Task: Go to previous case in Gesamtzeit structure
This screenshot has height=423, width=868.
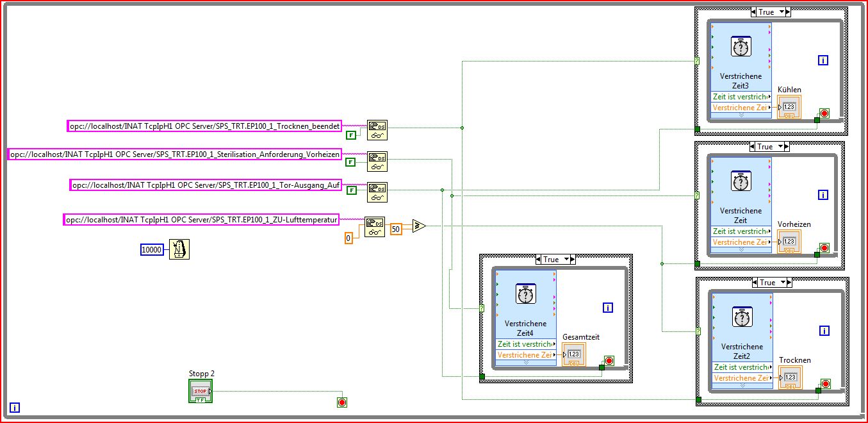Action: pyautogui.click(x=539, y=260)
